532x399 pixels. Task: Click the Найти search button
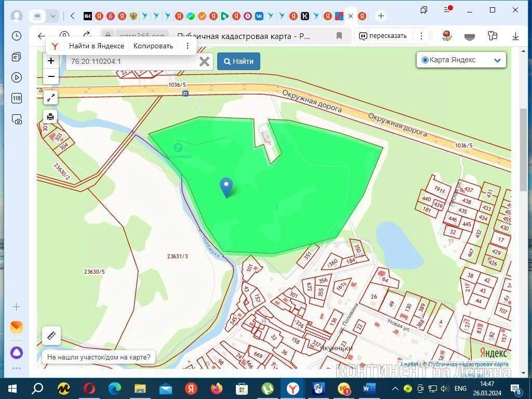point(238,61)
